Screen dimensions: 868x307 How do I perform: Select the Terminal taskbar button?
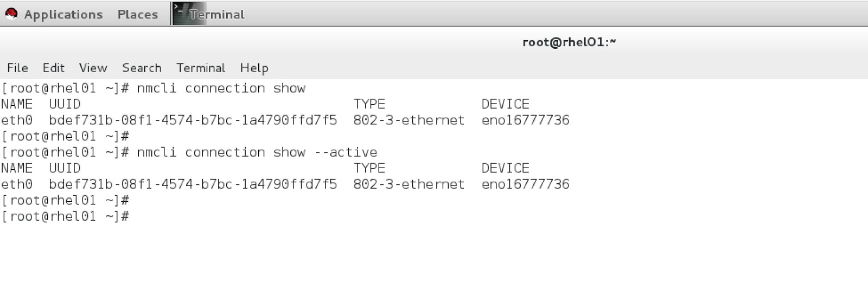click(x=216, y=15)
